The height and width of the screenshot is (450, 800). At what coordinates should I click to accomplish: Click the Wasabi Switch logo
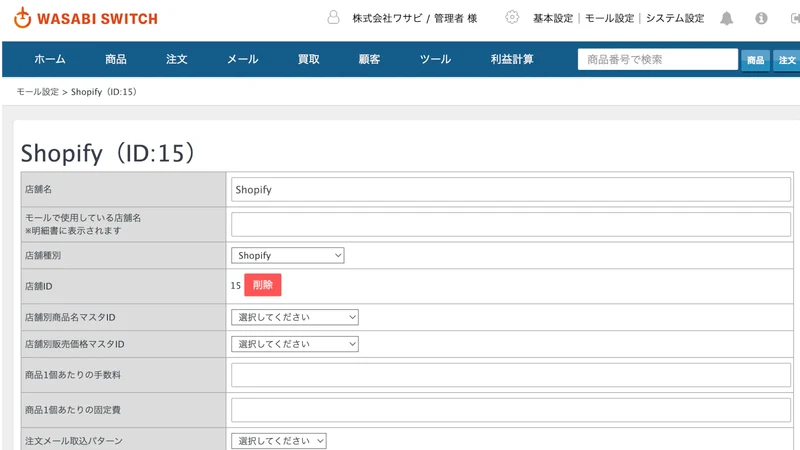click(x=86, y=18)
